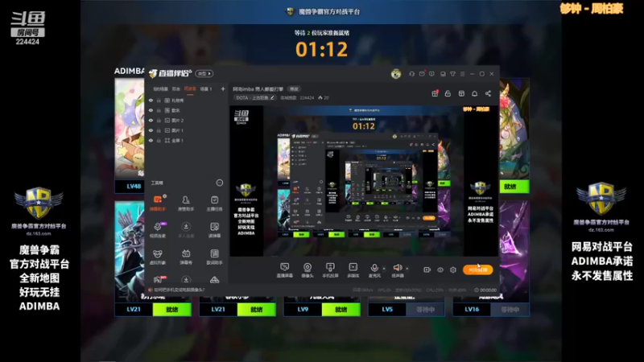Screen dimensions: 644x362
Task: Open the layout box icon above preview
Action: [461, 93]
